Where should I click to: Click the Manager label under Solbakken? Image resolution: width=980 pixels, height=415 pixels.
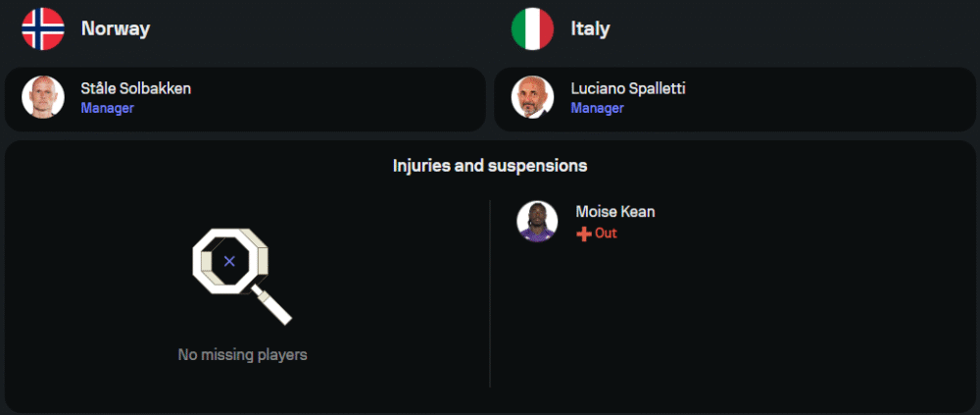107,108
